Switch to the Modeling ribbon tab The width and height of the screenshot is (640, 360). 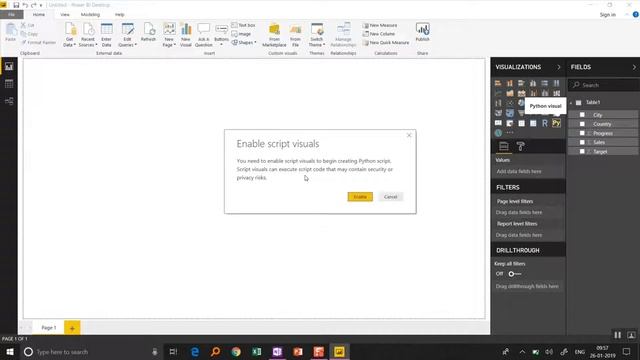click(90, 15)
